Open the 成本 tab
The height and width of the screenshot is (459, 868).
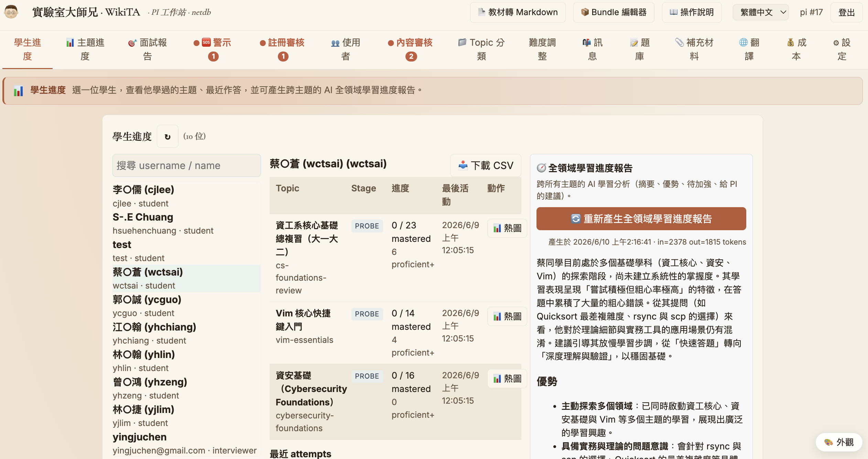click(796, 49)
